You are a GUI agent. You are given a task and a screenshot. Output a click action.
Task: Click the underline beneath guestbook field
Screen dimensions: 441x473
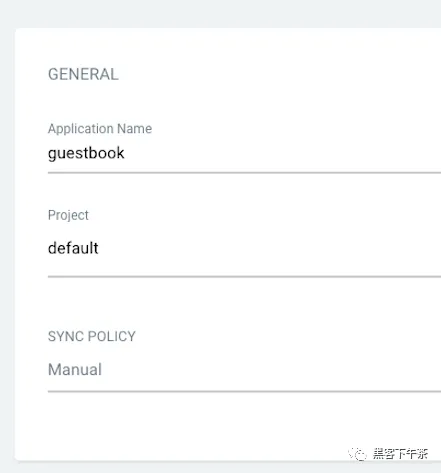coord(244,173)
